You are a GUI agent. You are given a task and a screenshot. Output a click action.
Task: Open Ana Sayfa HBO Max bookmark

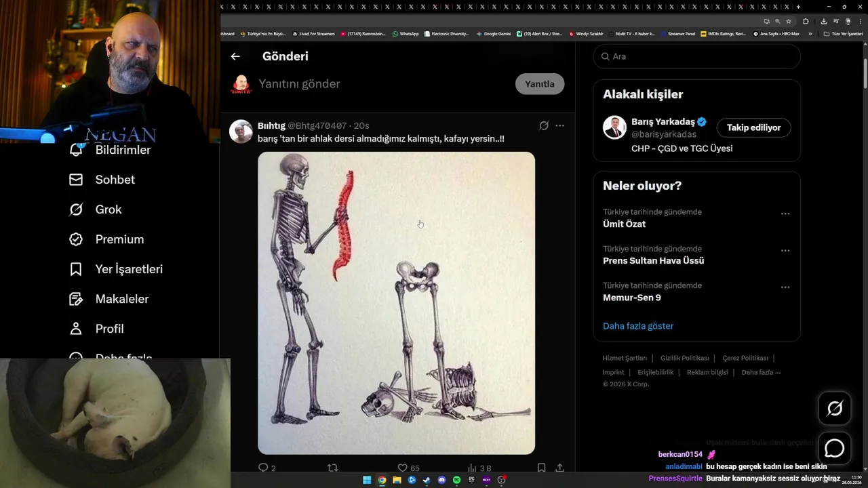(x=776, y=33)
